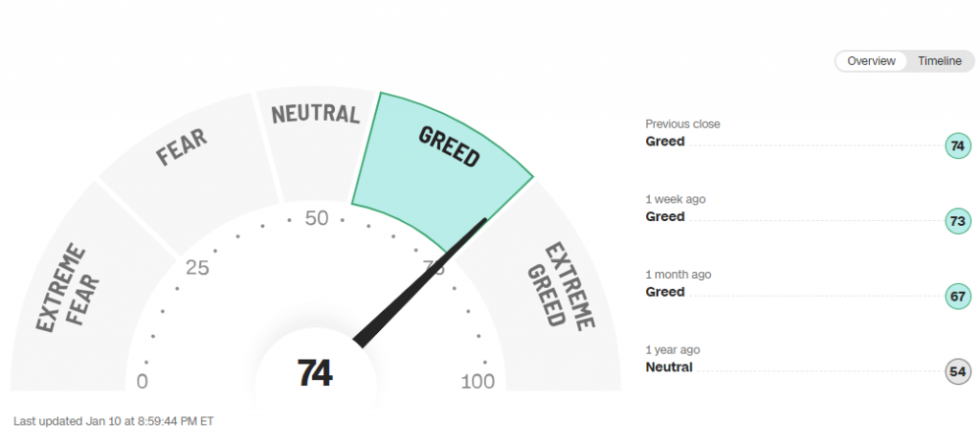Click the 50 scale marker

[316, 218]
